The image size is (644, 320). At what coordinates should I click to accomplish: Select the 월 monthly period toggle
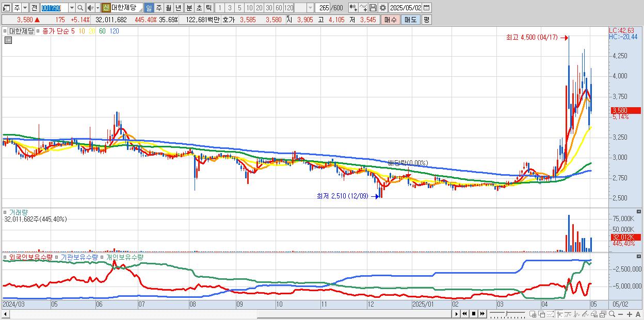click(x=168, y=8)
